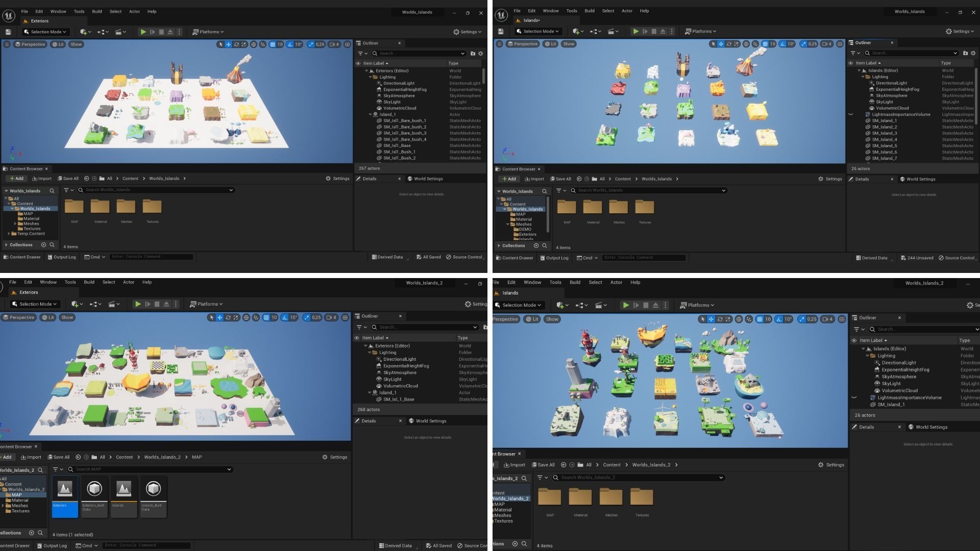Select the rotate gizmo in top-left viewport
This screenshot has width=980, height=551.
(236, 44)
